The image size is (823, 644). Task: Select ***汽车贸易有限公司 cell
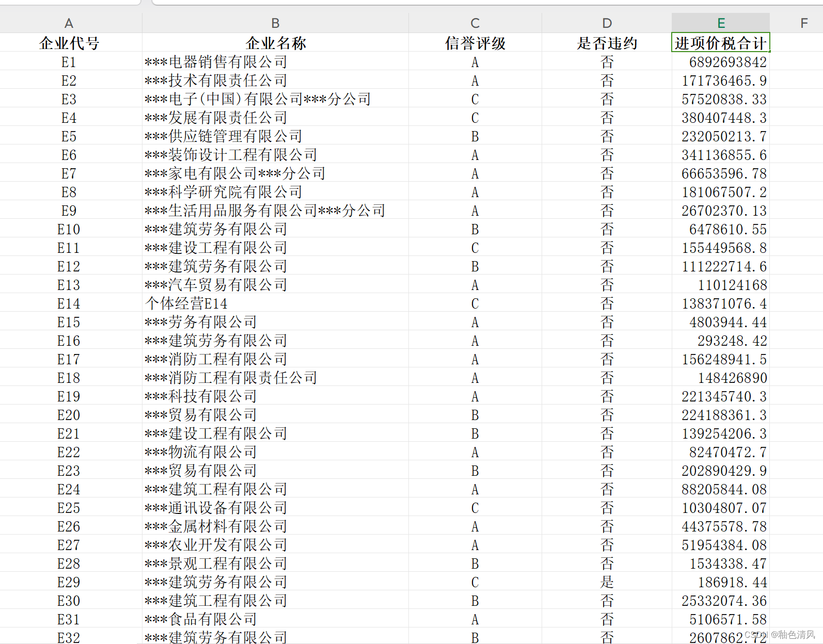275,285
